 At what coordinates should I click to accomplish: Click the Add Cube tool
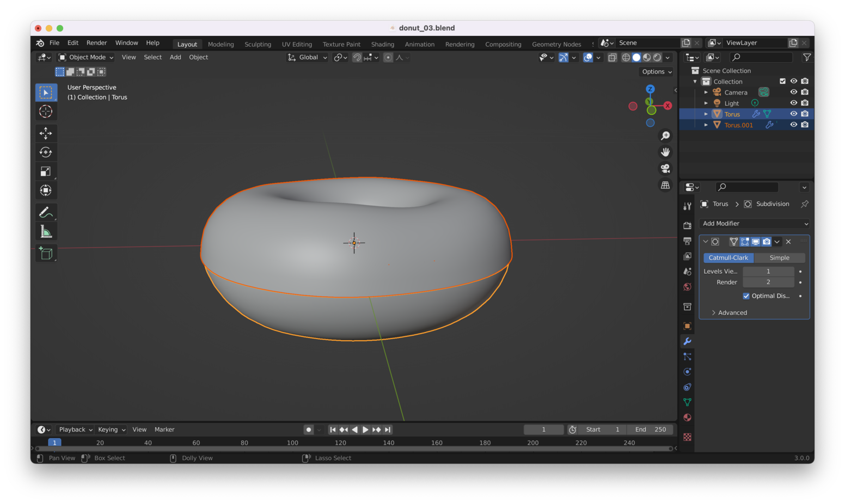point(46,254)
